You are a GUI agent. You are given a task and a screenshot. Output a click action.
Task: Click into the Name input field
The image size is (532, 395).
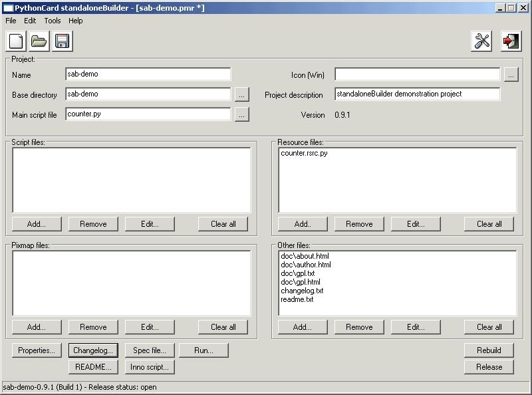coord(148,74)
